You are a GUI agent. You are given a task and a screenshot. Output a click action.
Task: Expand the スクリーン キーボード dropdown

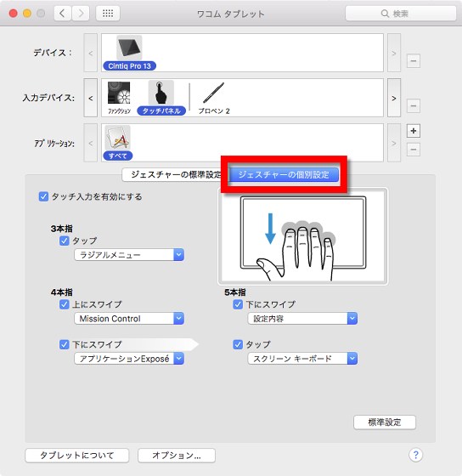tap(302, 359)
